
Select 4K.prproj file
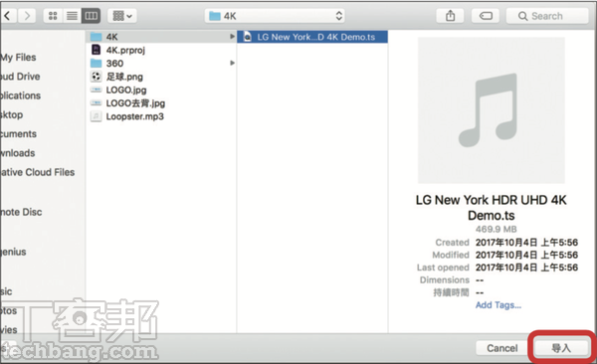161,50
